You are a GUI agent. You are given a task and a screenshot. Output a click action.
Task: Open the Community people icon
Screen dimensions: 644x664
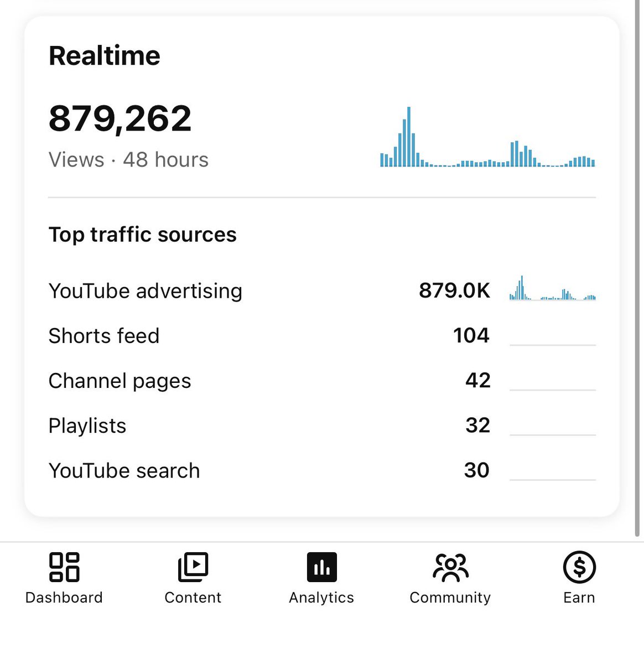(450, 567)
